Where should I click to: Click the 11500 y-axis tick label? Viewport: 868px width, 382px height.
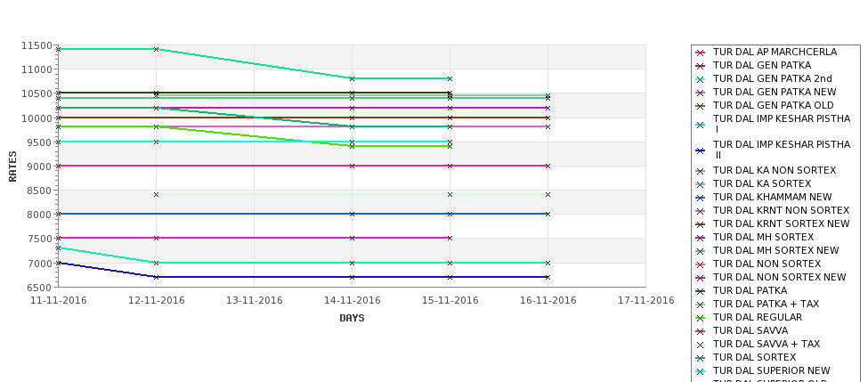tap(37, 45)
